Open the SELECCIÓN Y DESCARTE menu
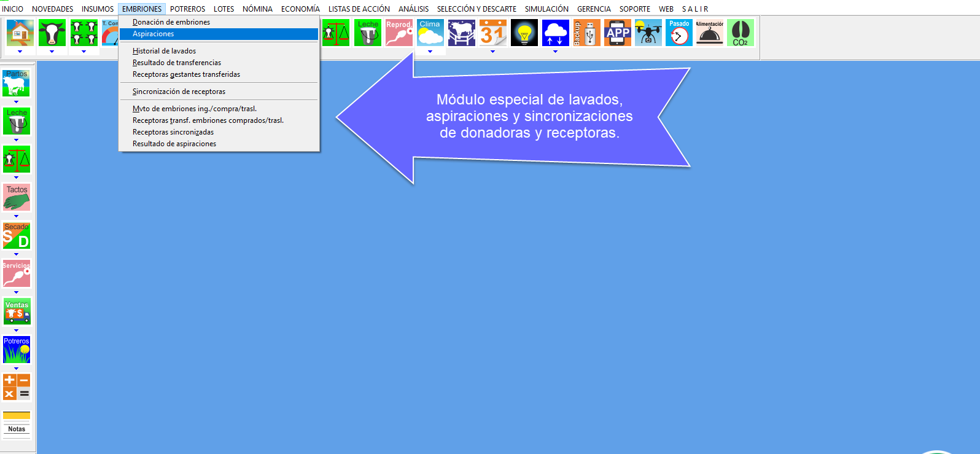 (476, 9)
